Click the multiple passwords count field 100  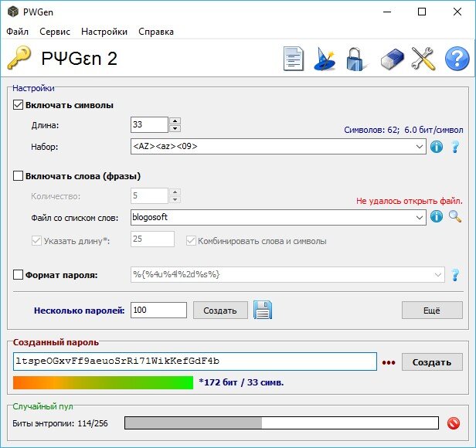[x=158, y=310]
